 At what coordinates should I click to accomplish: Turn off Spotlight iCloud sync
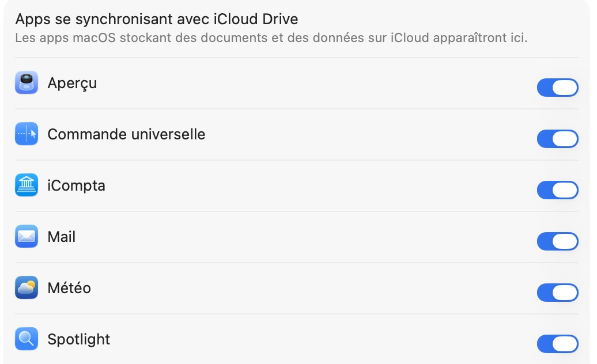click(557, 344)
